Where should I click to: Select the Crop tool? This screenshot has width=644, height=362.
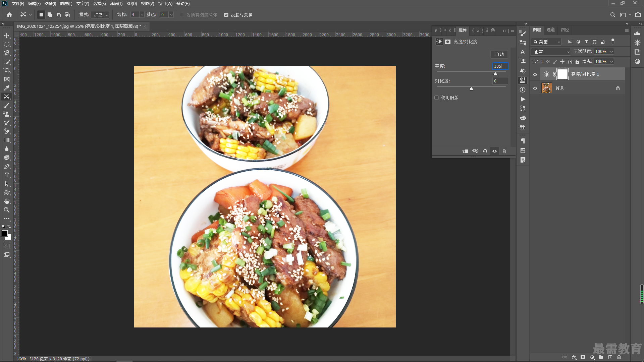(x=7, y=70)
